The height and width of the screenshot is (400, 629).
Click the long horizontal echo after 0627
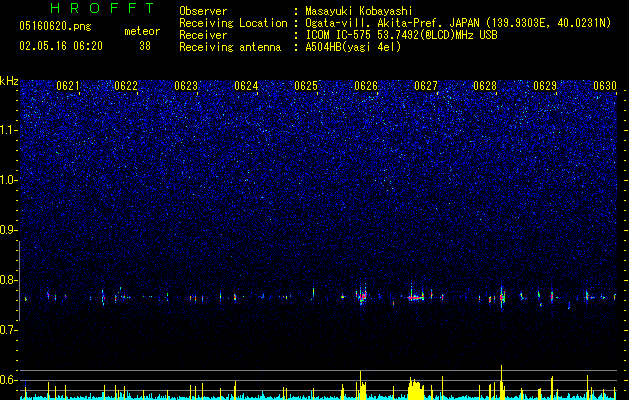point(416,298)
